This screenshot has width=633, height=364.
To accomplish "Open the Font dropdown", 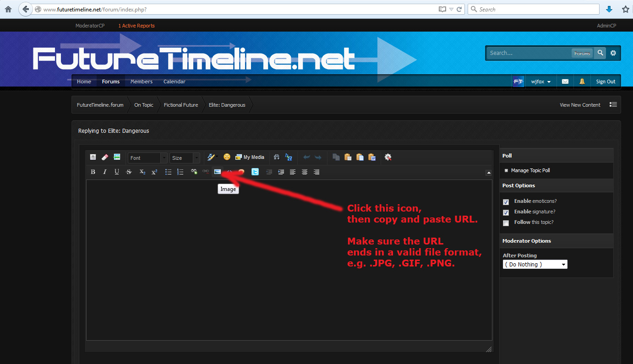I will (x=147, y=158).
